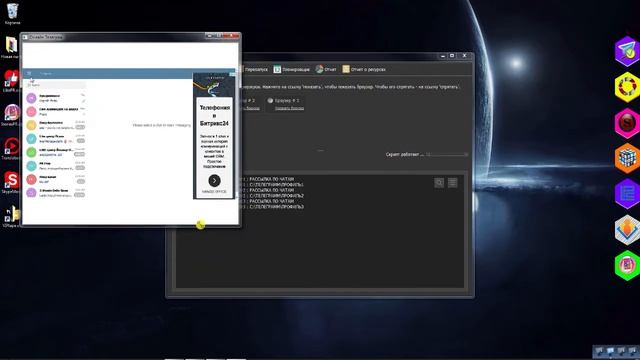
Task: Open last chat with violet avatar
Action: 56,193
